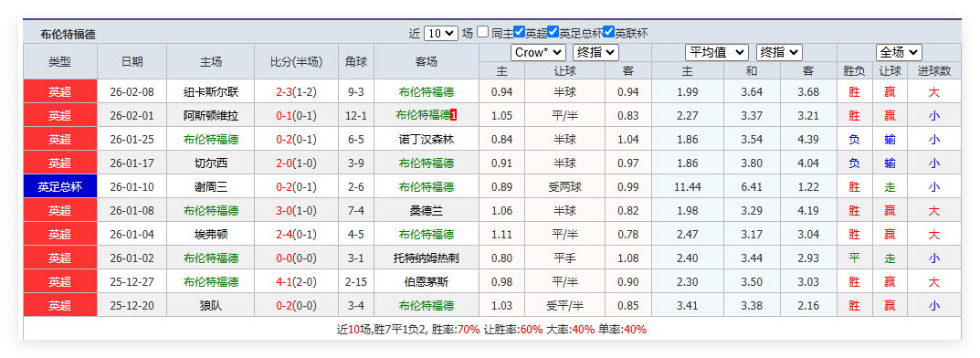Viewport: 980px width, 358px height.
Task: Open the recent matches count dropdown showing 10
Action: (x=440, y=33)
